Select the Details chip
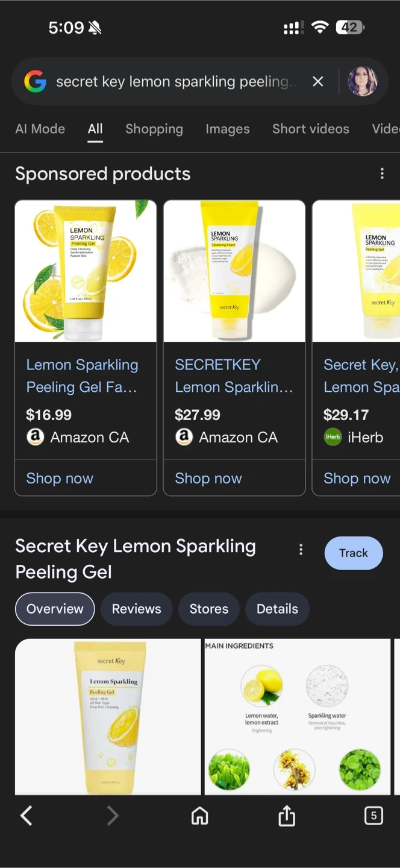The width and height of the screenshot is (400, 868). pos(277,609)
